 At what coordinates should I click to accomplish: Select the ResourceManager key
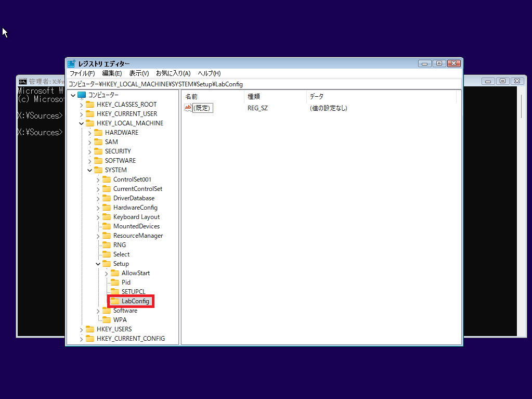tap(138, 236)
